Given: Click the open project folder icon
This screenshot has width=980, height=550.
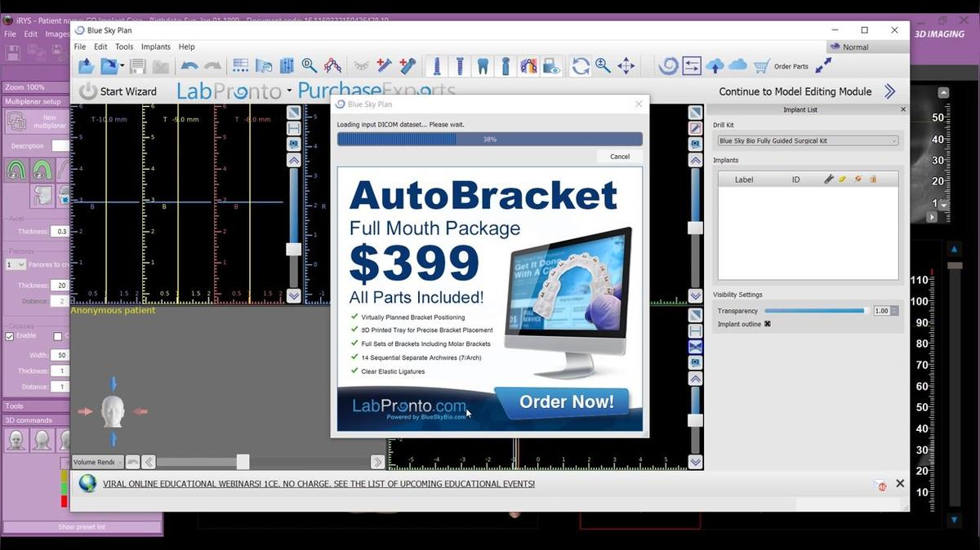Looking at the screenshot, I should [x=86, y=66].
